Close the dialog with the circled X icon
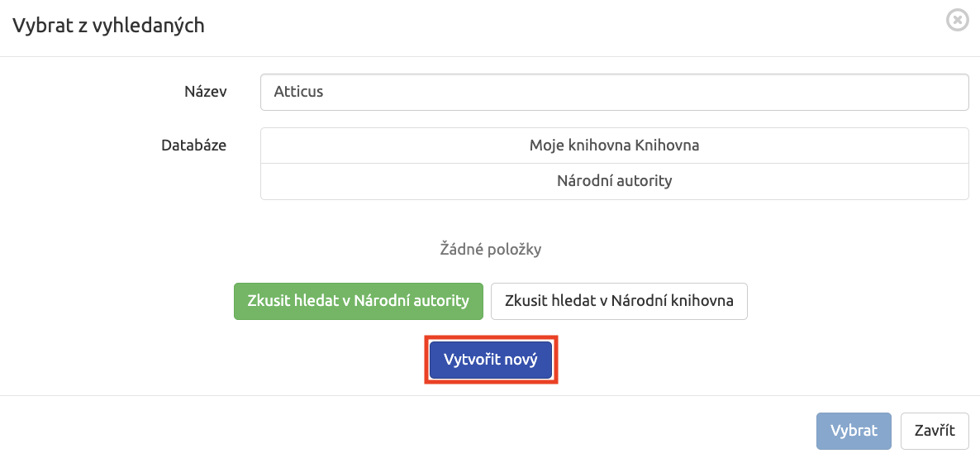Screen dimensions: 980x463 pyautogui.click(x=957, y=21)
